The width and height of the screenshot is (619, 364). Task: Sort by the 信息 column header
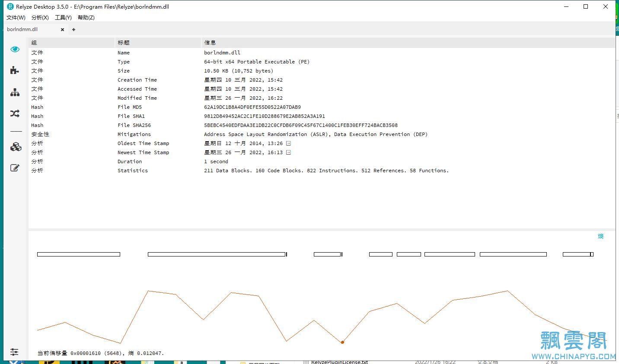click(408, 43)
